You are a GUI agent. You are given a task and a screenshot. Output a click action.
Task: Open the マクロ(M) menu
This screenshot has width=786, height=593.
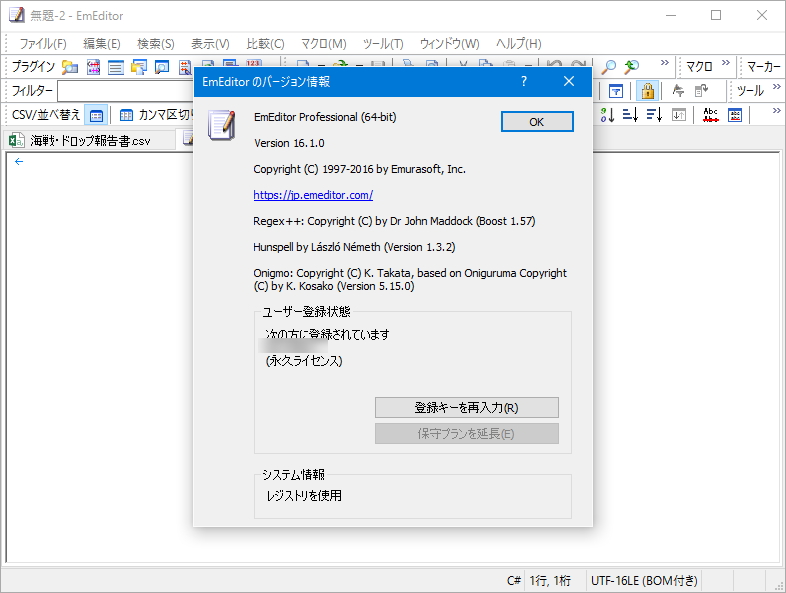[323, 44]
